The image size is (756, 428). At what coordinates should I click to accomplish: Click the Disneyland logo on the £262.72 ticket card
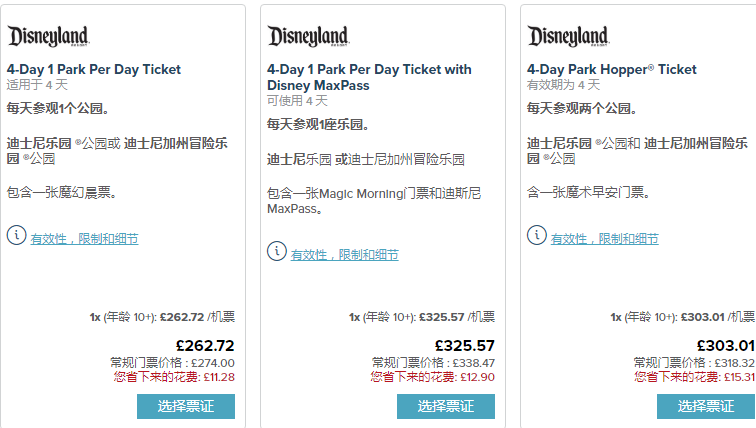[x=48, y=37]
